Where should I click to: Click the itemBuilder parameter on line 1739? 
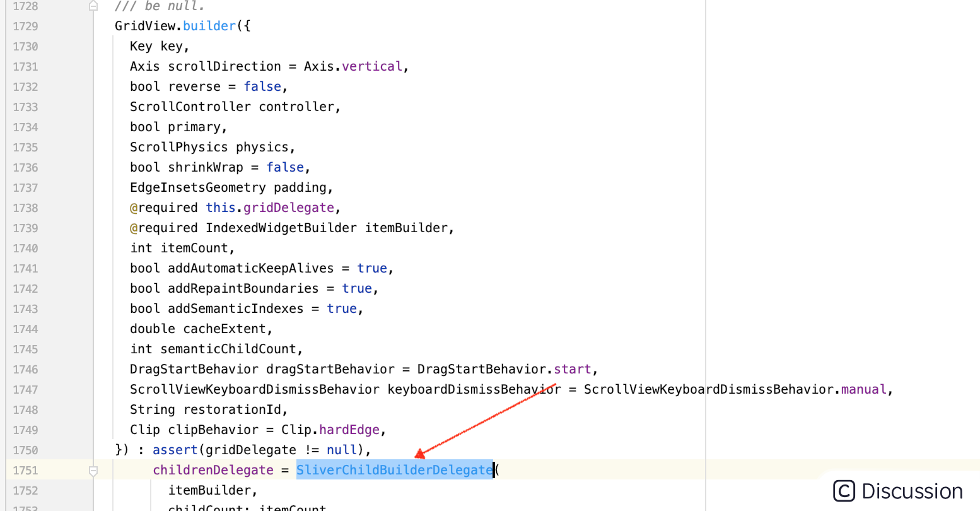[x=406, y=228]
